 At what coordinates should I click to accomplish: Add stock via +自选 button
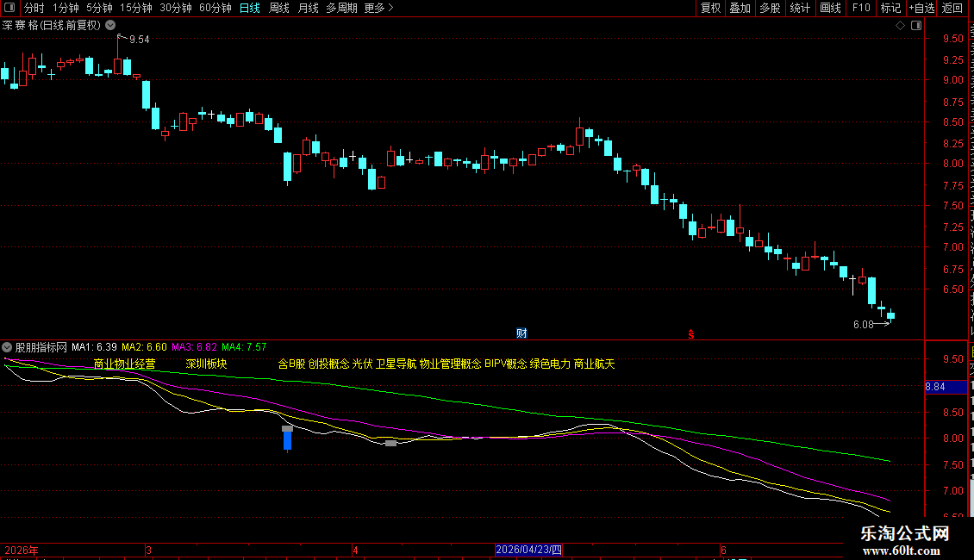(921, 8)
